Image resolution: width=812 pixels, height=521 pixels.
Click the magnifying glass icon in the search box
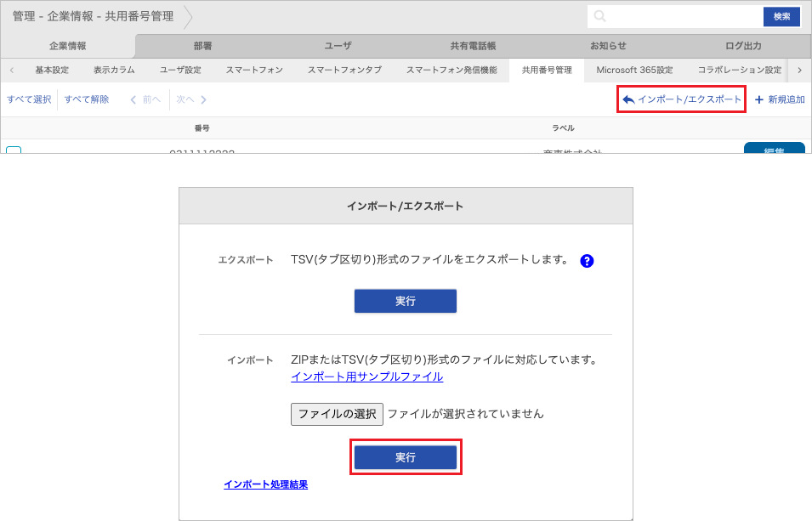click(599, 16)
